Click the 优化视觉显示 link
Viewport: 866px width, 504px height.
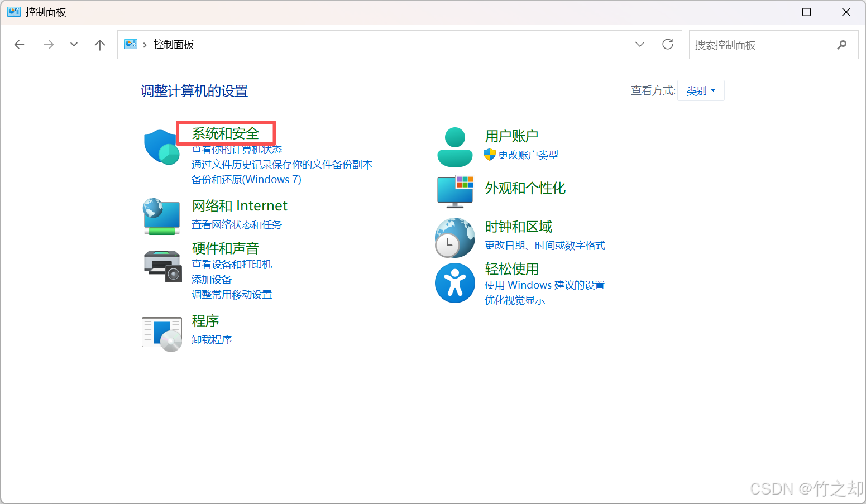click(515, 300)
